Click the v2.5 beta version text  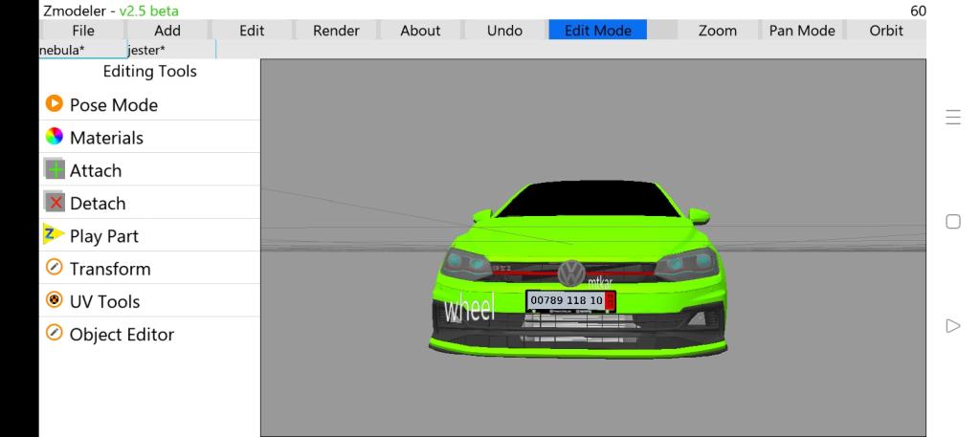148,11
